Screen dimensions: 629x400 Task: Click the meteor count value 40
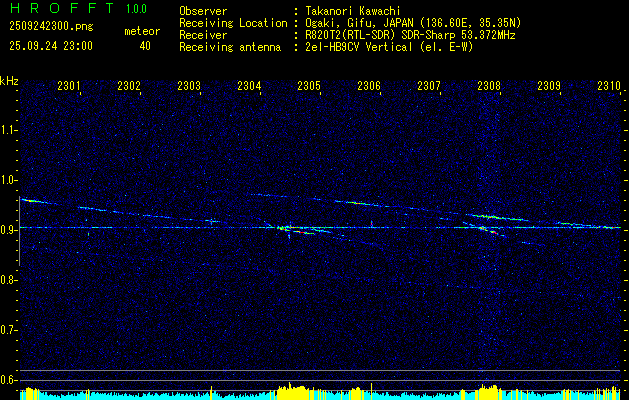145,46
